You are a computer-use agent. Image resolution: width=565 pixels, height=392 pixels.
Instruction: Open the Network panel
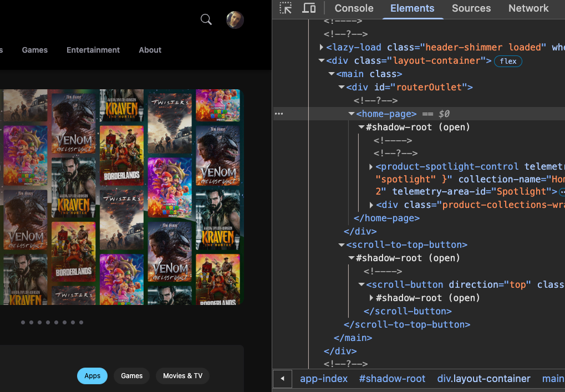(528, 8)
